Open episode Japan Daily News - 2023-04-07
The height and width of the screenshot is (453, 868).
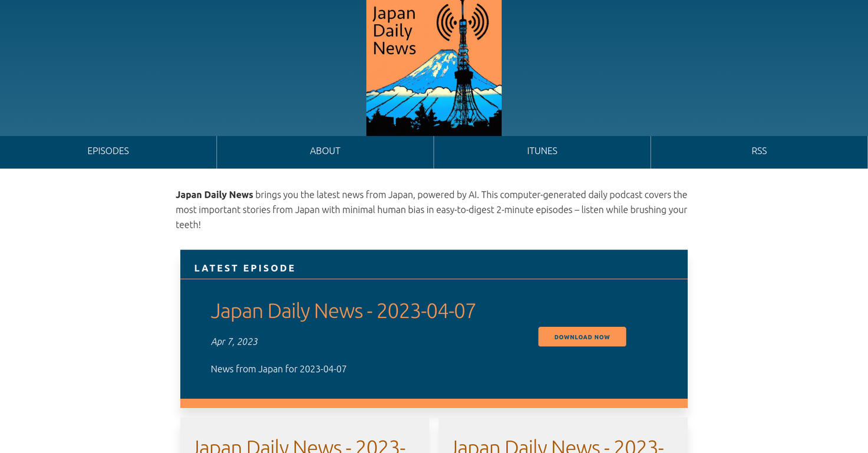[343, 311]
